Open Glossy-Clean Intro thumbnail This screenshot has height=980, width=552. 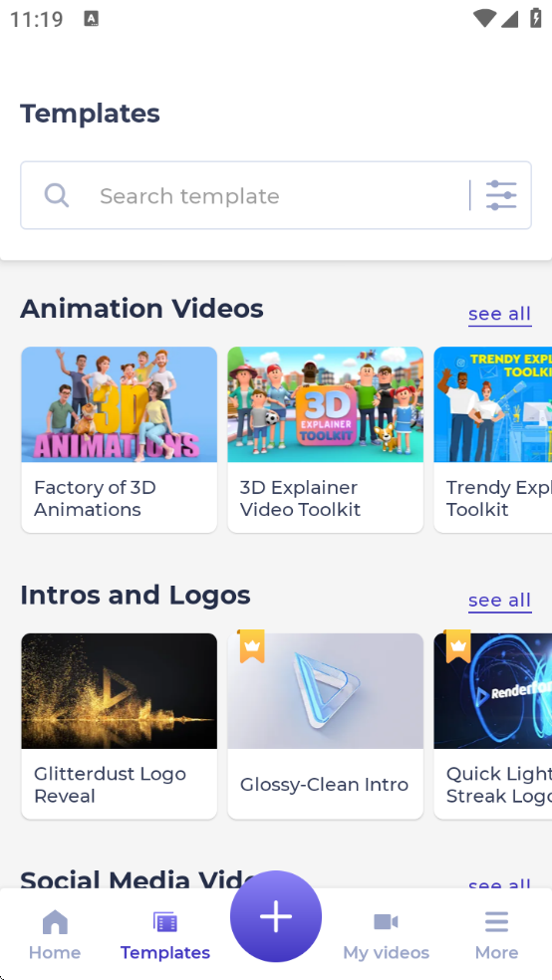(x=325, y=690)
